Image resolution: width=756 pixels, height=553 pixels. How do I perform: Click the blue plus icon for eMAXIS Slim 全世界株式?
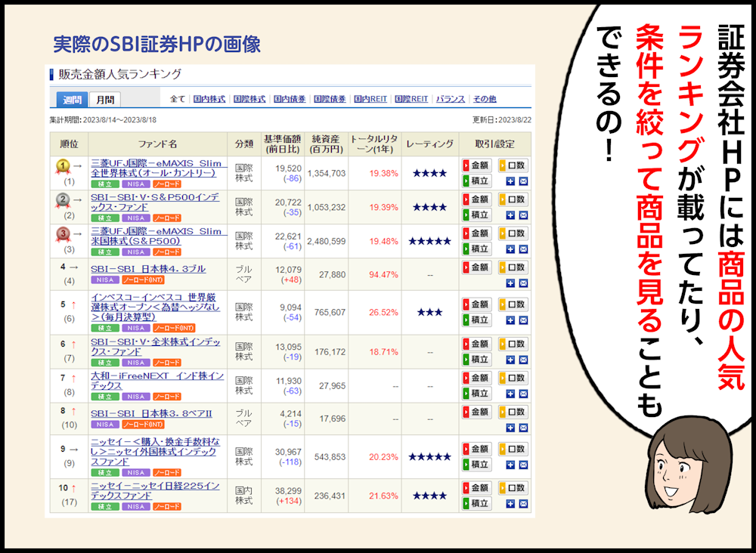[510, 181]
